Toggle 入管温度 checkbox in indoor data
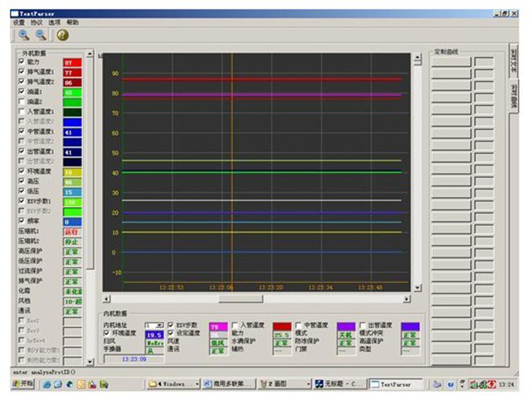The image size is (532, 396). click(x=236, y=325)
